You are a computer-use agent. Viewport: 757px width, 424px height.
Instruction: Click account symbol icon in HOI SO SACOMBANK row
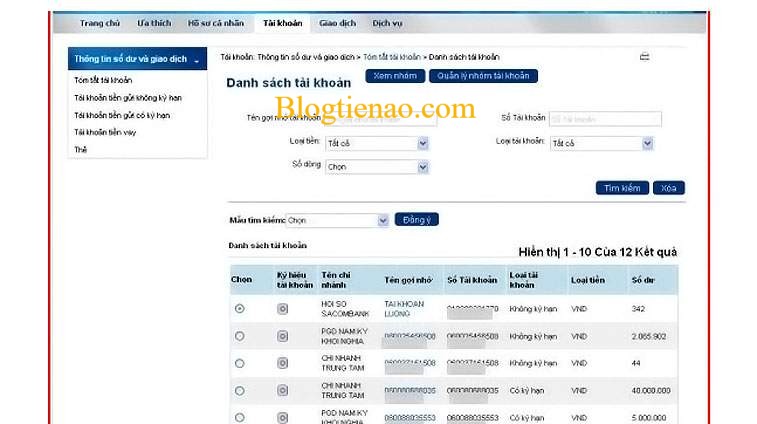(x=282, y=309)
